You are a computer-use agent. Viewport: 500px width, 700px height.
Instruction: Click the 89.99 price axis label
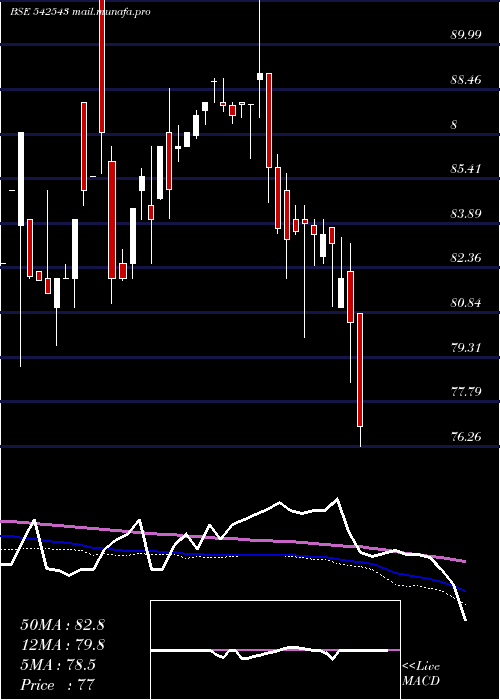466,35
